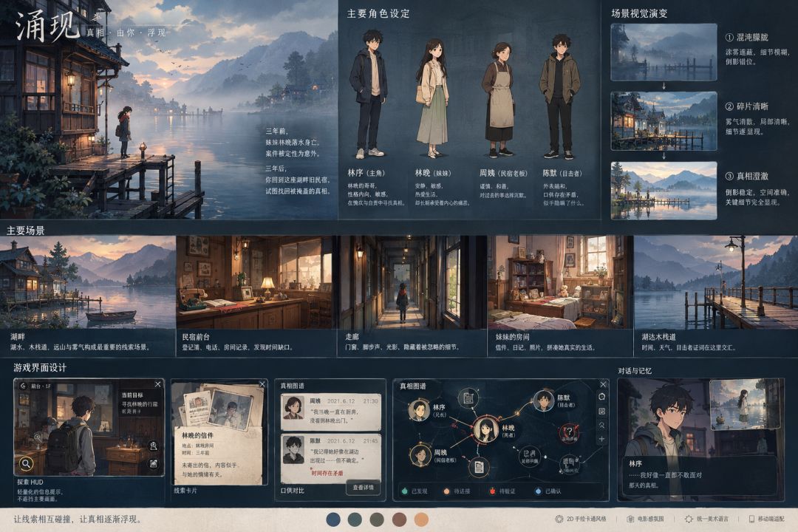Viewport: 798px width, 532px height.
Task: Select the 民宿前台 scene thumbnail
Action: click(256, 282)
